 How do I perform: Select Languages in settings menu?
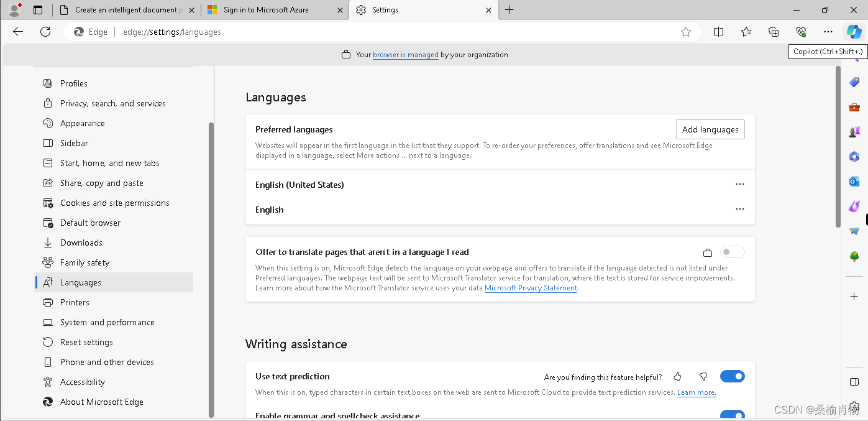pyautogui.click(x=114, y=282)
